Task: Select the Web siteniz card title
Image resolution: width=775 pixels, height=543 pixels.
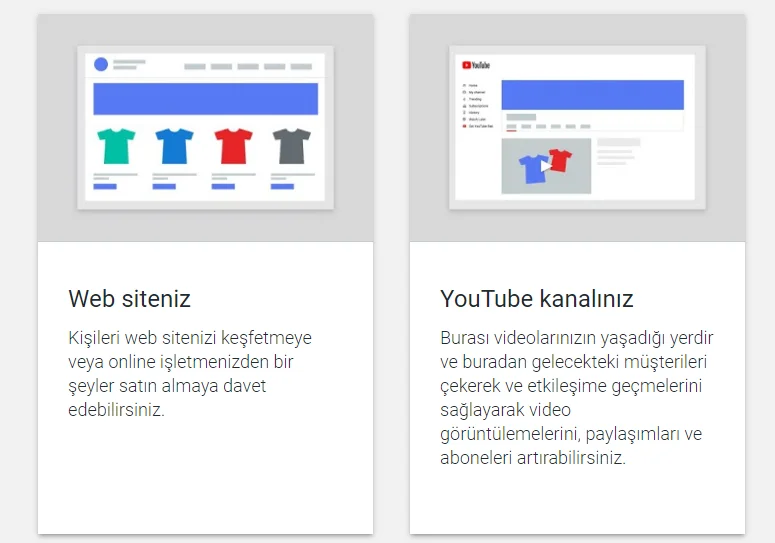Action: point(129,299)
